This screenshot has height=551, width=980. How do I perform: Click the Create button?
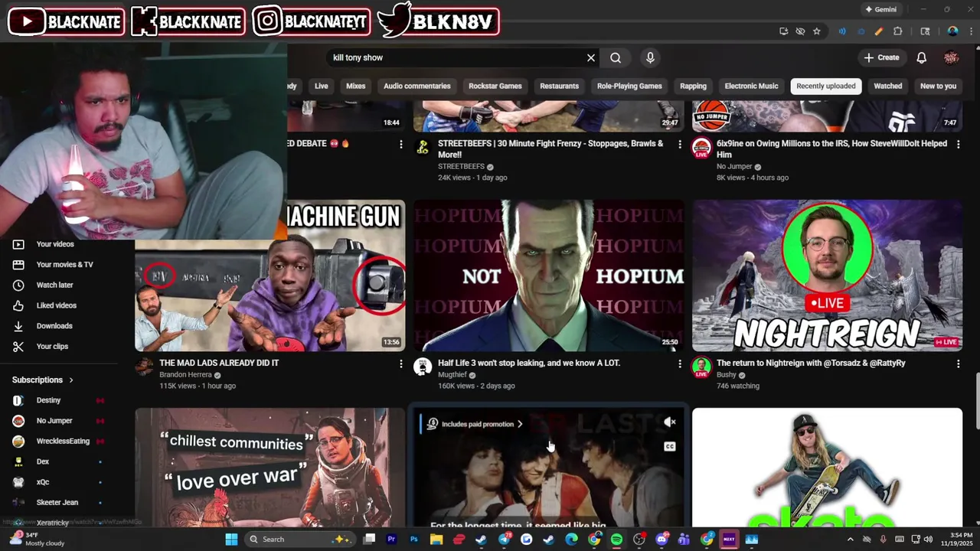pyautogui.click(x=881, y=57)
